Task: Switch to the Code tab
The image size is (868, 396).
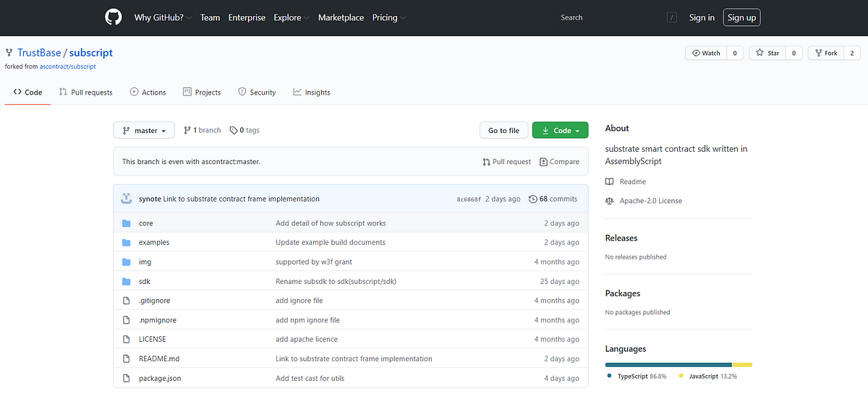Action: click(x=27, y=92)
